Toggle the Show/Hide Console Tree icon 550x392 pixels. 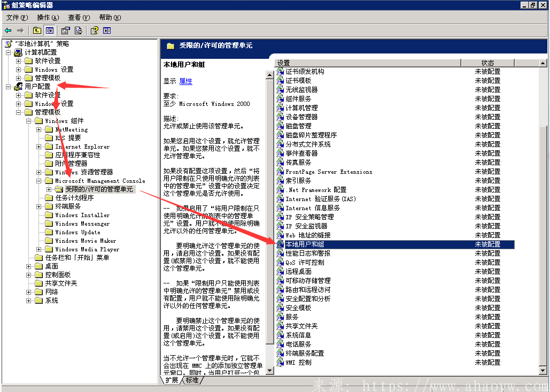pos(50,30)
